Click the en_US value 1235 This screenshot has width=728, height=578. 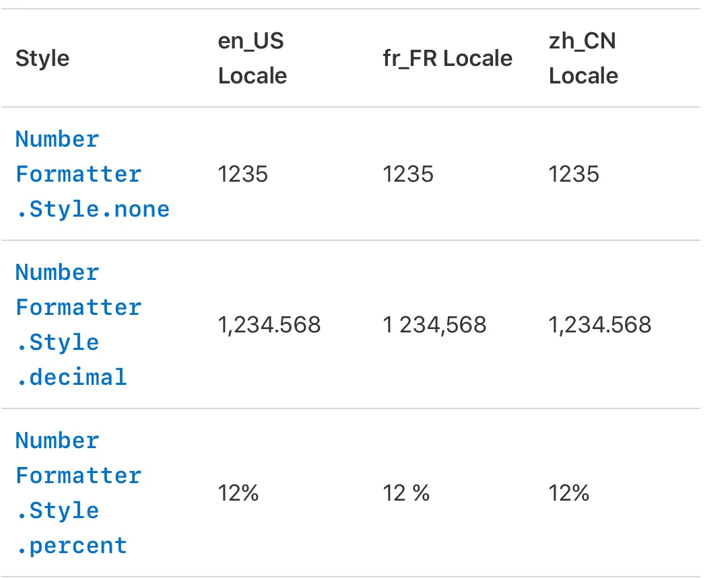[243, 174]
